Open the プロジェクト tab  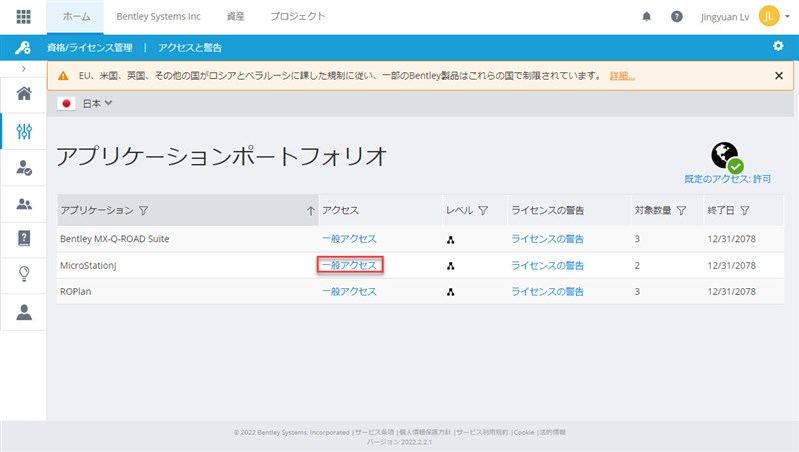click(298, 16)
